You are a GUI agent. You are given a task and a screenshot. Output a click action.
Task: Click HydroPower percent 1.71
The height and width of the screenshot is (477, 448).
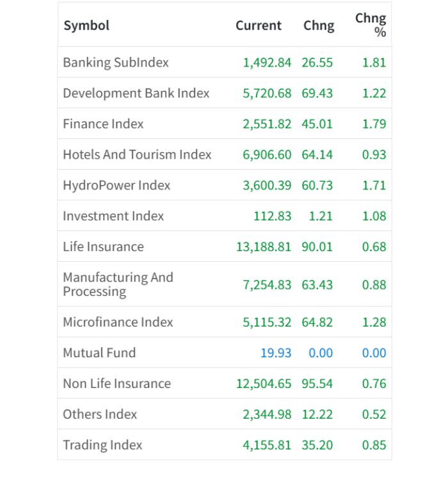(374, 186)
